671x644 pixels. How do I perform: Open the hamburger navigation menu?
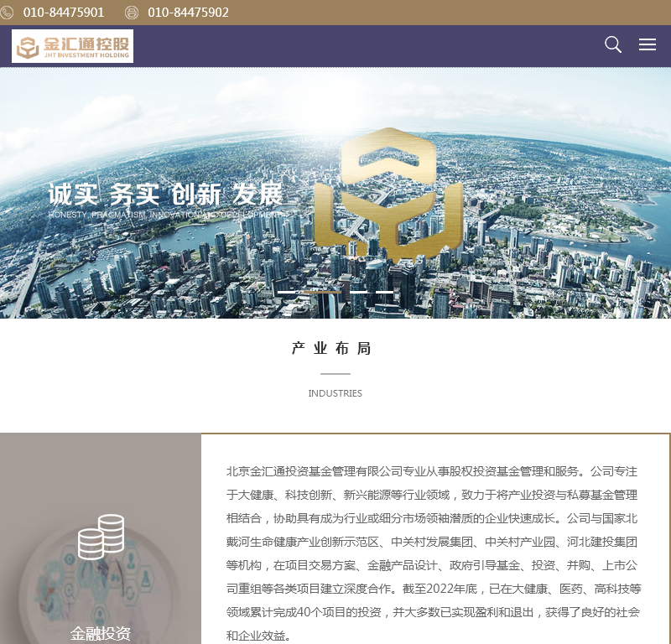[647, 44]
